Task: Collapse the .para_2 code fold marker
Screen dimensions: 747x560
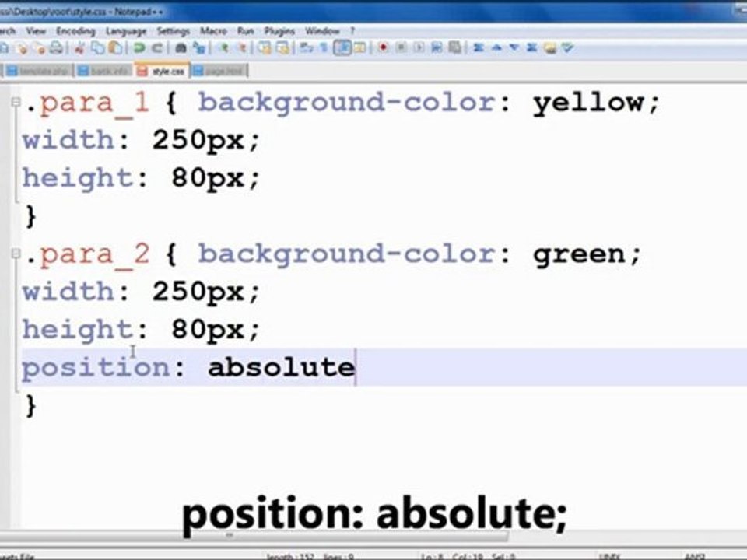Action: click(16, 254)
